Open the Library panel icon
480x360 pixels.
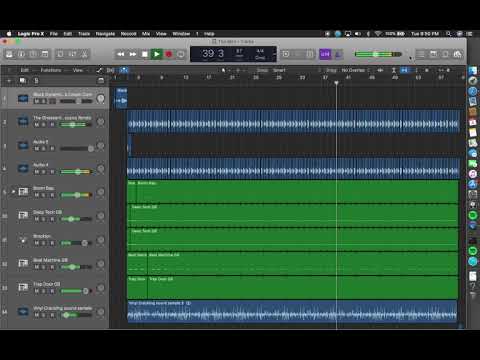pyautogui.click(x=9, y=54)
